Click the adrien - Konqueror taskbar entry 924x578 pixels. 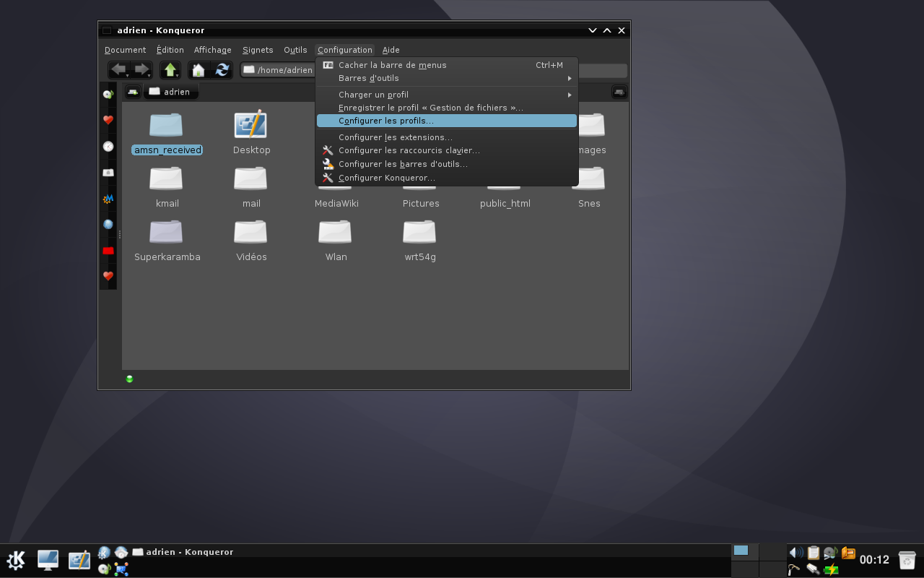(183, 552)
